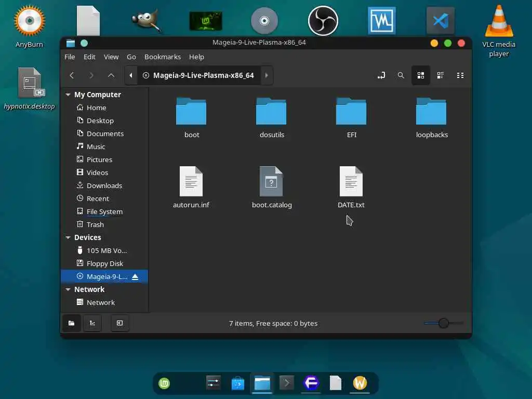Go forward in navigation history
Viewport: 532px width, 399px height.
[91, 75]
